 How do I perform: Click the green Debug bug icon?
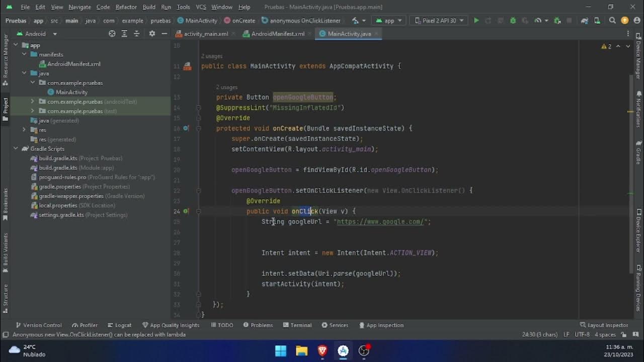coord(513,21)
